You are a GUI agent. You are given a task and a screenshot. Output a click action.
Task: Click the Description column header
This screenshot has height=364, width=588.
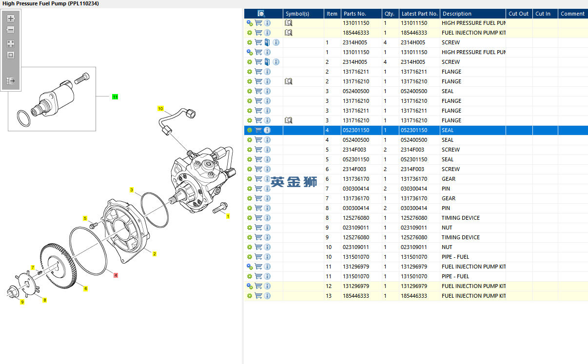tap(457, 14)
